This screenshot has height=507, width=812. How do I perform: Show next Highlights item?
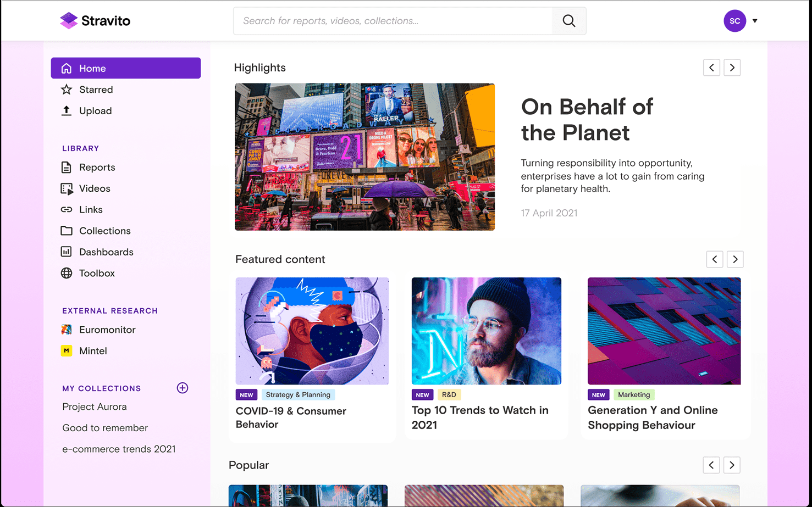[732, 68]
